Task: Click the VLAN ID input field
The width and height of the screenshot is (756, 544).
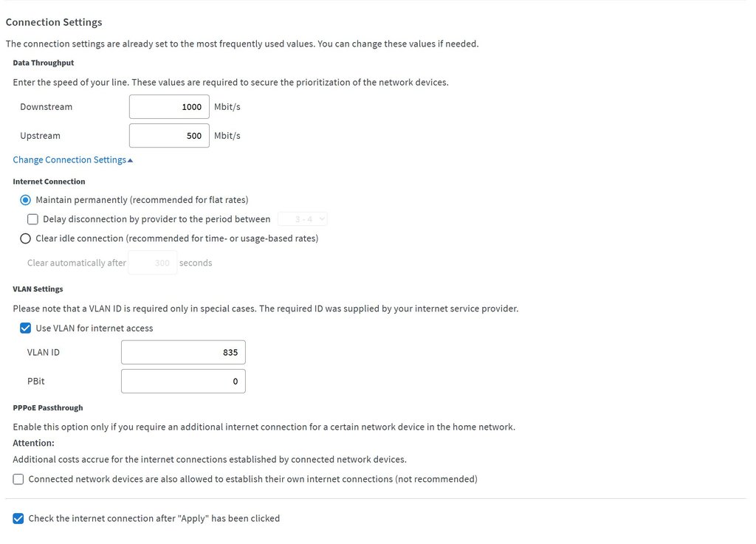Action: pyautogui.click(x=183, y=353)
